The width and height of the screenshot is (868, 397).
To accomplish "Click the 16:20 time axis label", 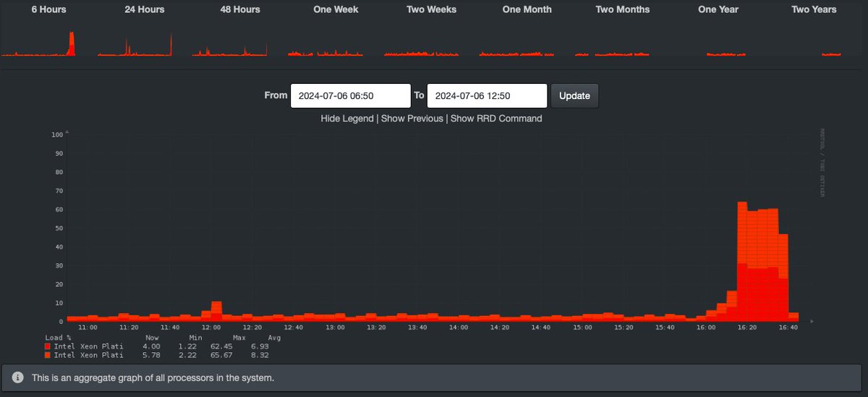I will 747,328.
